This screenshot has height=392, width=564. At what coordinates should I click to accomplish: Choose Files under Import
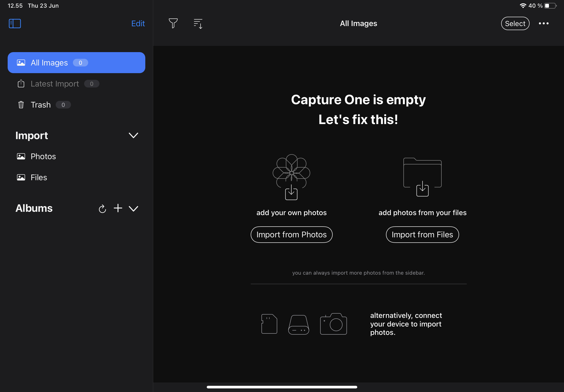click(76, 177)
